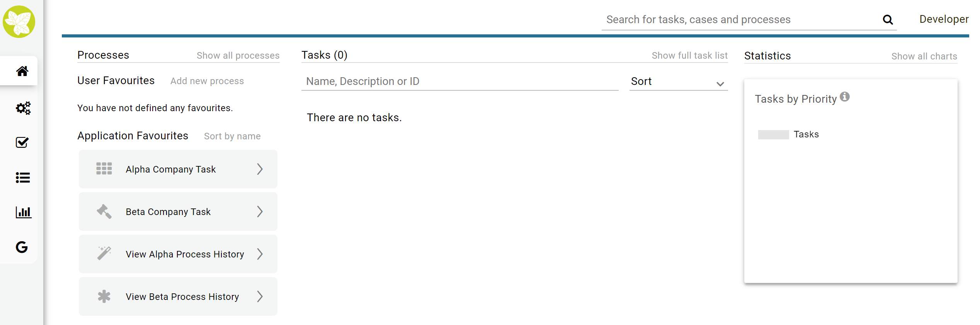The image size is (980, 325).
Task: Open View Beta Process History chevron
Action: (x=260, y=296)
